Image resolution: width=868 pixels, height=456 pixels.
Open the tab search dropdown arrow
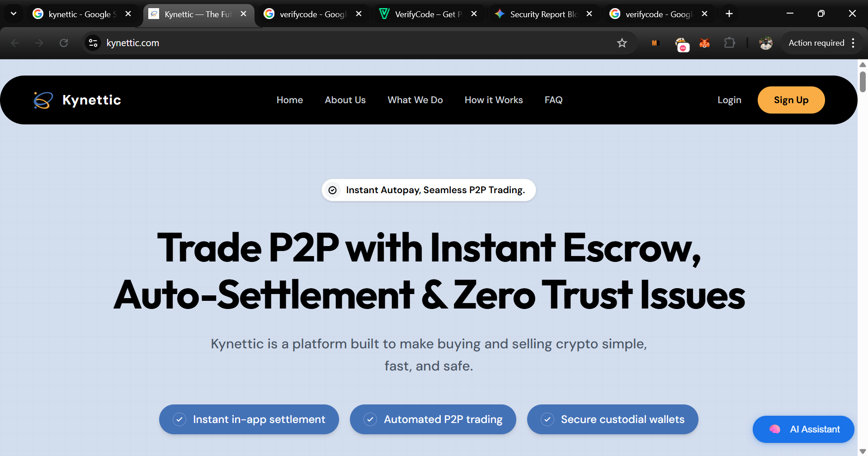13,14
